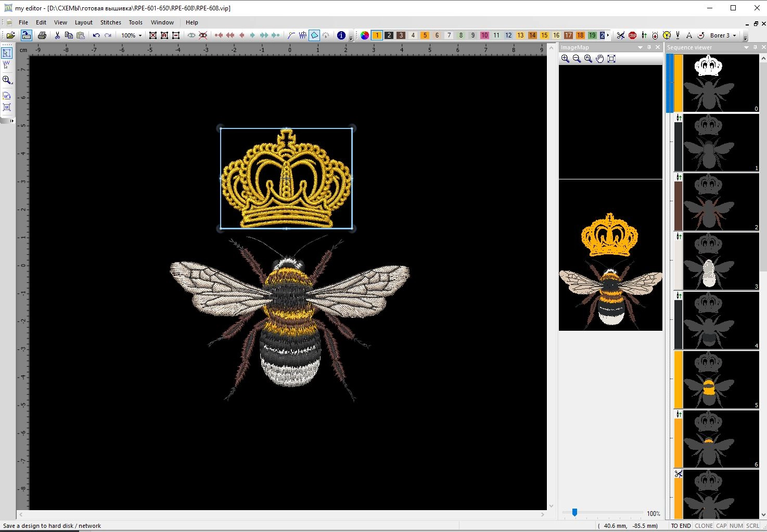This screenshot has width=767, height=532.
Task: Select the Undo arrow icon
Action: (96, 35)
